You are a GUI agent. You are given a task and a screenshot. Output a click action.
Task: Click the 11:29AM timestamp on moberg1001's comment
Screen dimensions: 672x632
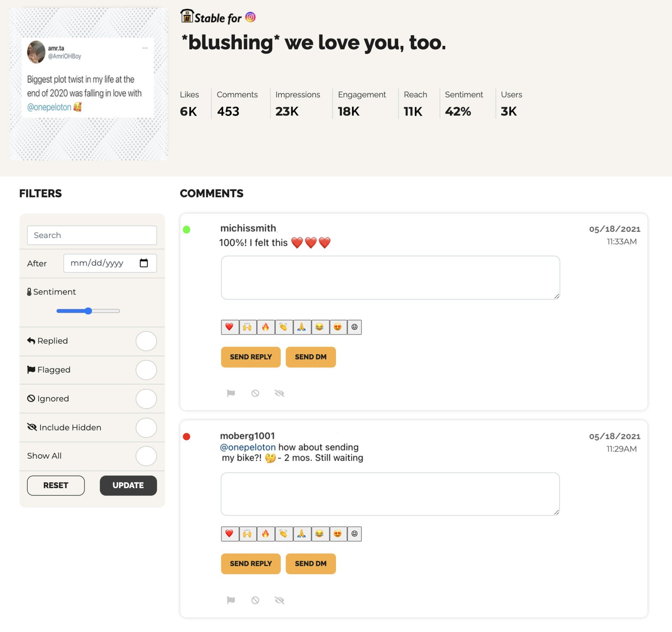[622, 449]
